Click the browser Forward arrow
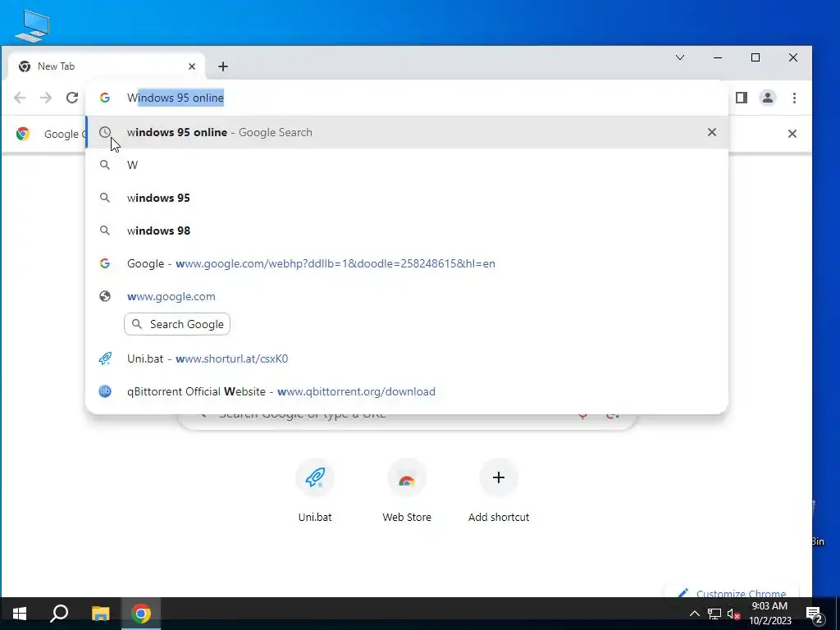This screenshot has height=630, width=840. click(46, 98)
